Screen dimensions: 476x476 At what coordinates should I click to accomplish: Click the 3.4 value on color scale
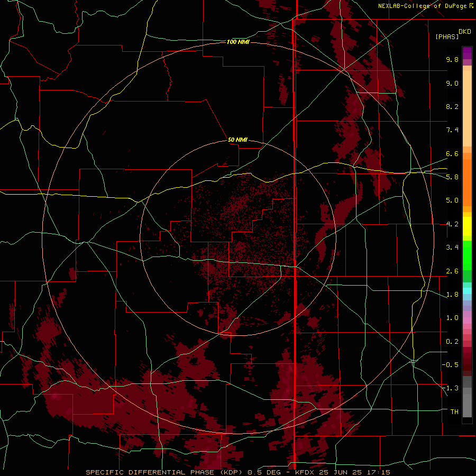452,248
